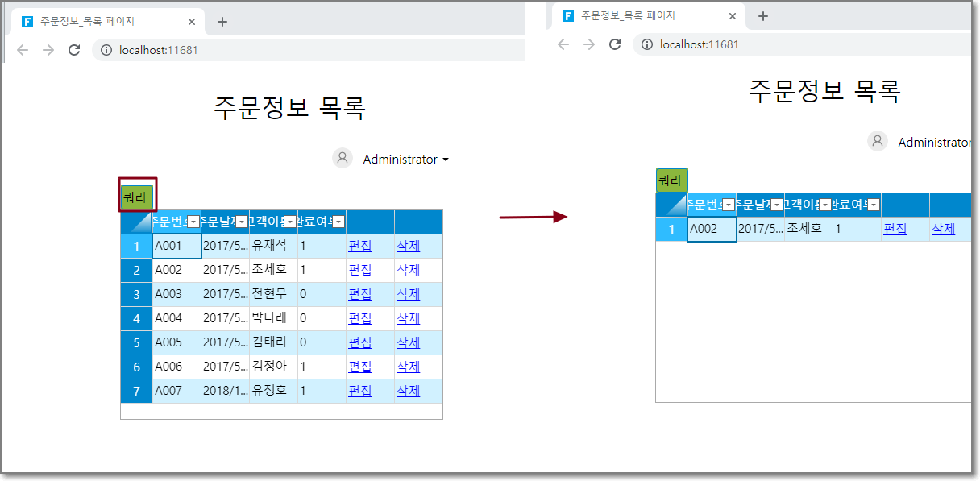Click the forward arrow in the right browser
Image resolution: width=980 pixels, height=481 pixels.
589,44
